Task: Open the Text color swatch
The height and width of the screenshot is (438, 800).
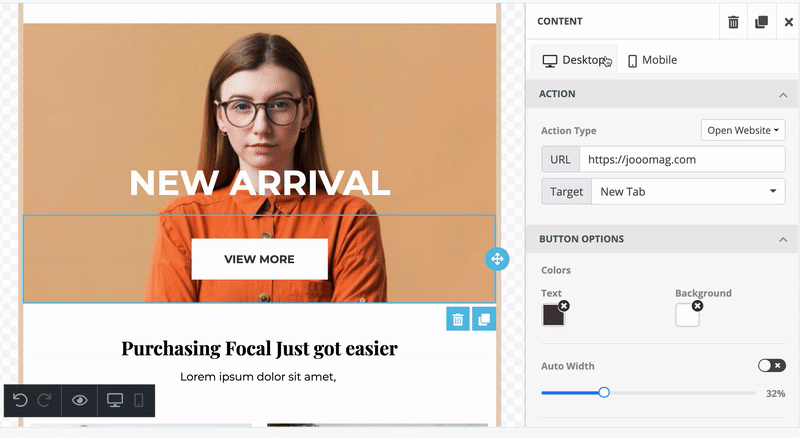Action: click(x=553, y=315)
